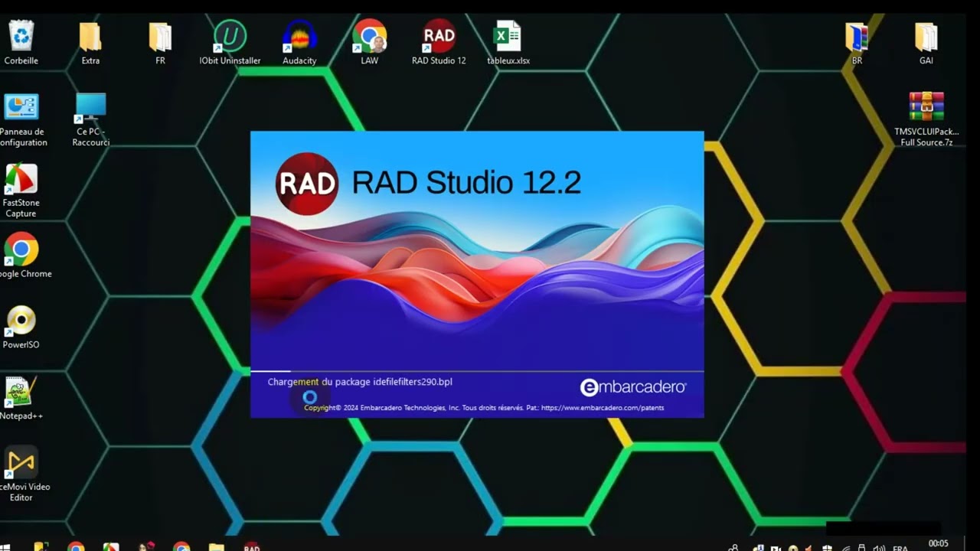Click the "RAD Studio 12.2" splash title
This screenshot has width=980, height=551.
pos(466,183)
